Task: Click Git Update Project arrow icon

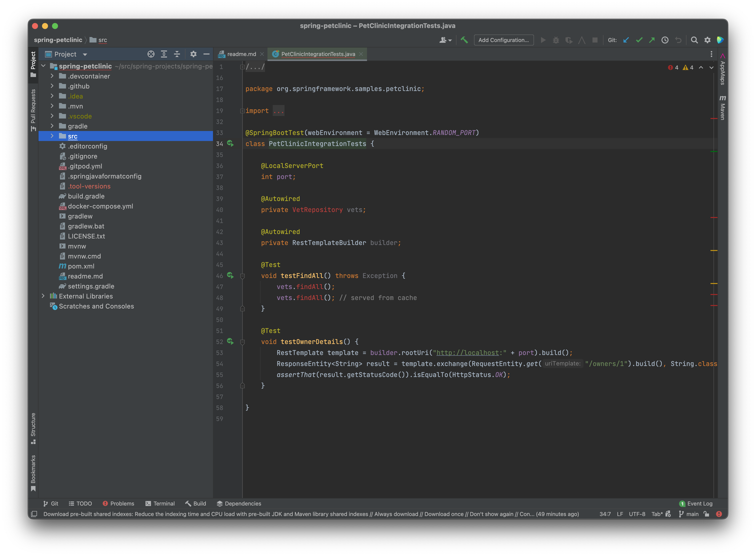Action: [626, 40]
